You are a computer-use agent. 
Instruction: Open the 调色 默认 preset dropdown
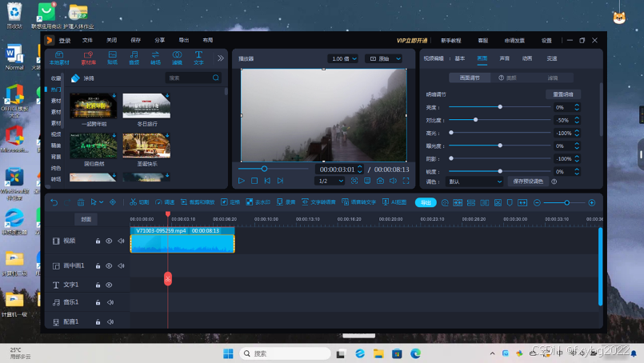(x=475, y=181)
